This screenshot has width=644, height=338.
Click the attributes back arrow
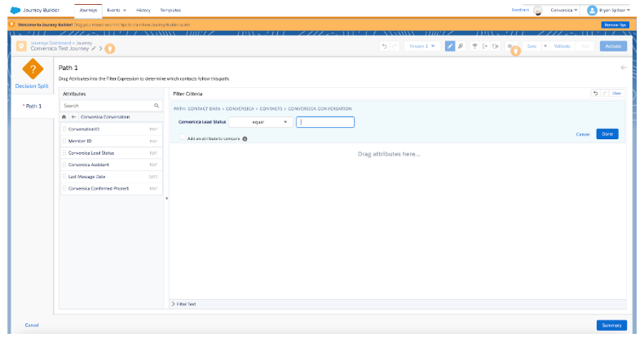73,117
